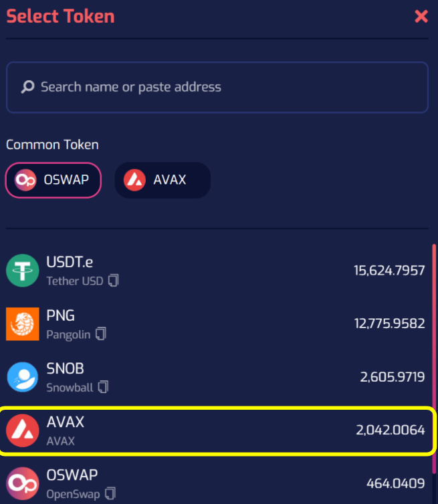Select SNOB with balance 2,605.9719

click(x=392, y=377)
